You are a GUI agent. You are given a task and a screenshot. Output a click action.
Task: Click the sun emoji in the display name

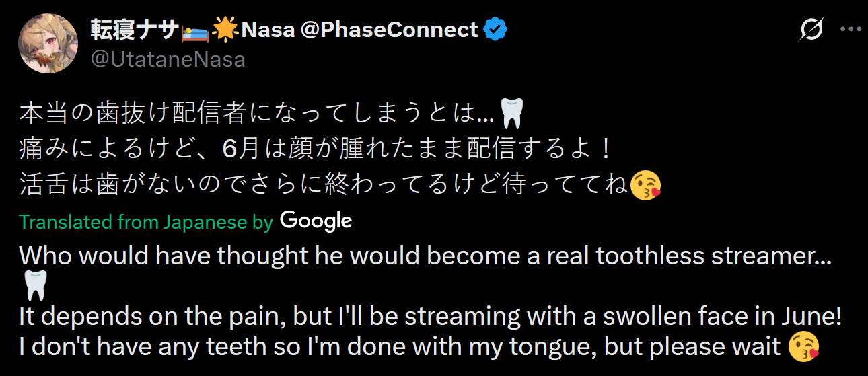pyautogui.click(x=225, y=30)
